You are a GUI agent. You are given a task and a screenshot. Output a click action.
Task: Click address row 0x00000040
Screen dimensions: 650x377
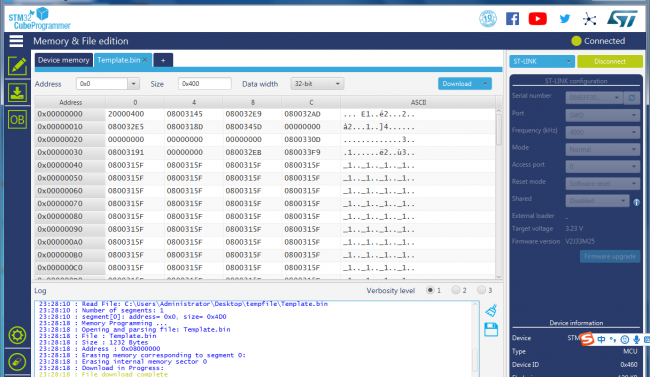pyautogui.click(x=60, y=165)
